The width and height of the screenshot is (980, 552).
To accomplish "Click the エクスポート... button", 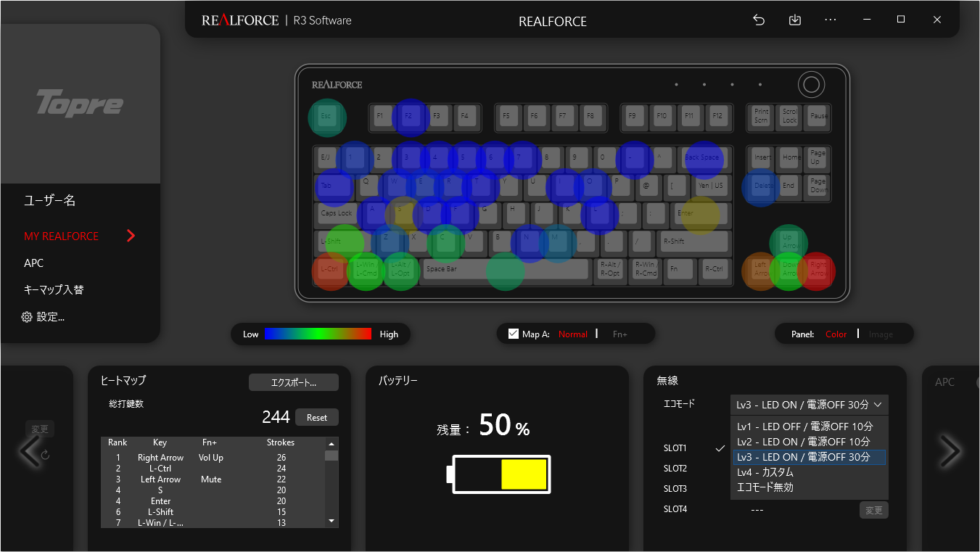I will 294,382.
